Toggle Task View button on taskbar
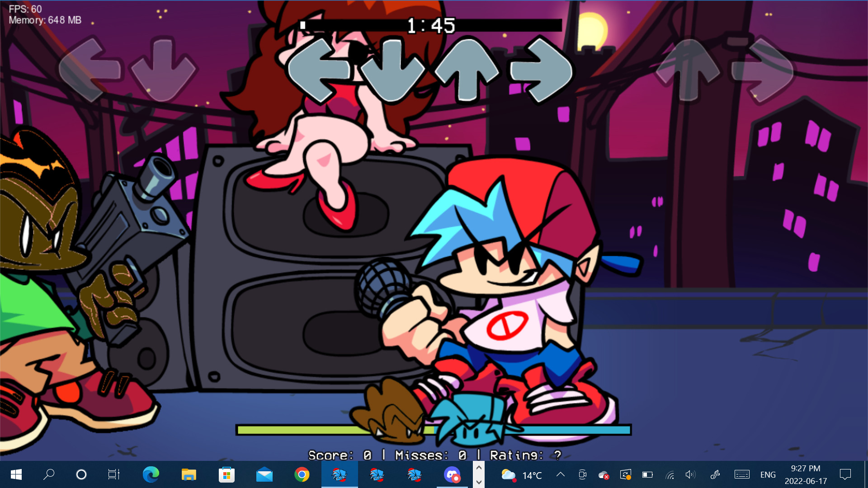The height and width of the screenshot is (488, 868). (x=113, y=474)
